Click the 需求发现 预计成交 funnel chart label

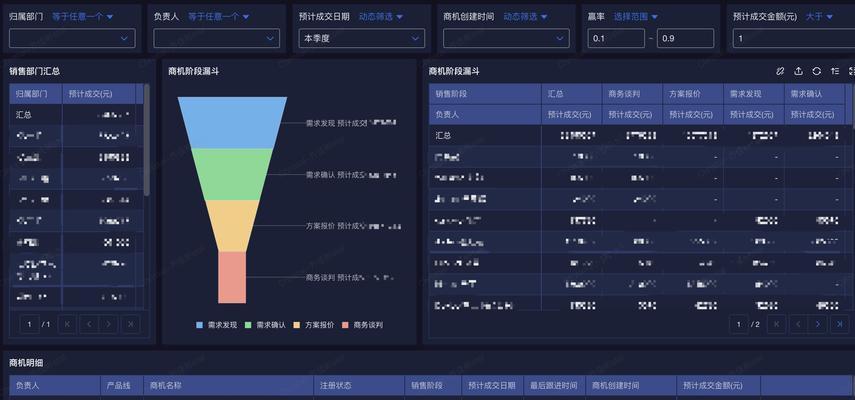pos(351,123)
